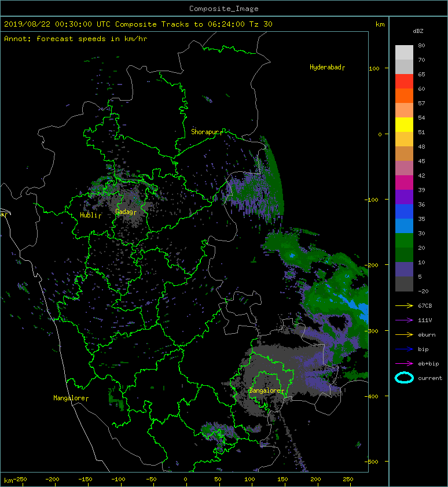The height and width of the screenshot is (487, 448).
Task: Click the royal blue swatch between 36 and 35
Action: [x=404, y=212]
